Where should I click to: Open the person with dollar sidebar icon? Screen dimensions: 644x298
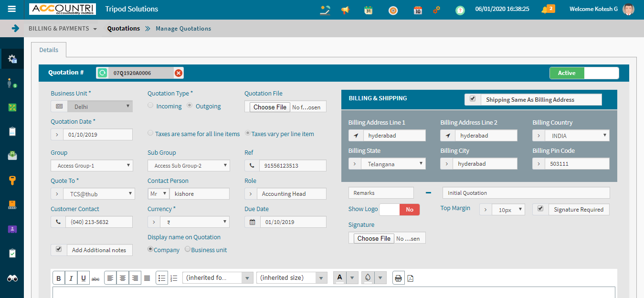click(12, 84)
